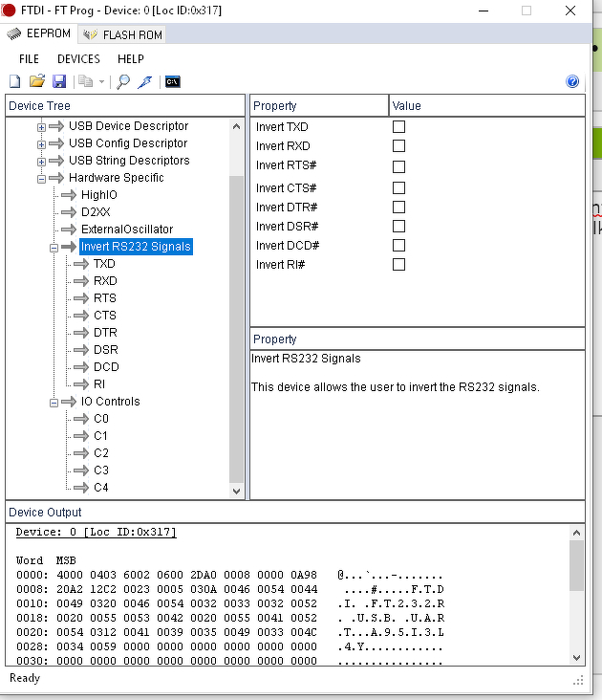
Task: Click the Scan and Parse magnifier icon
Action: [123, 81]
